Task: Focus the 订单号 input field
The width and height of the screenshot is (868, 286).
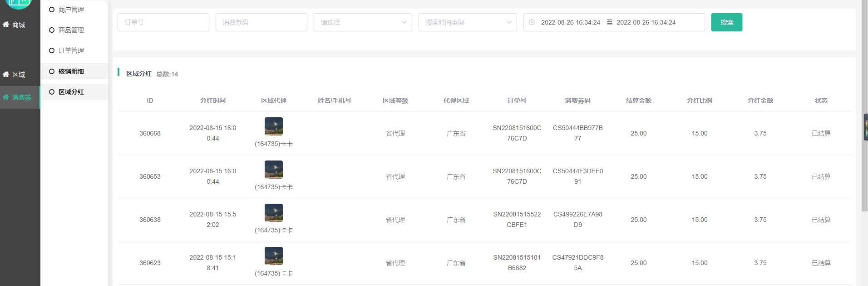Action: (x=163, y=22)
